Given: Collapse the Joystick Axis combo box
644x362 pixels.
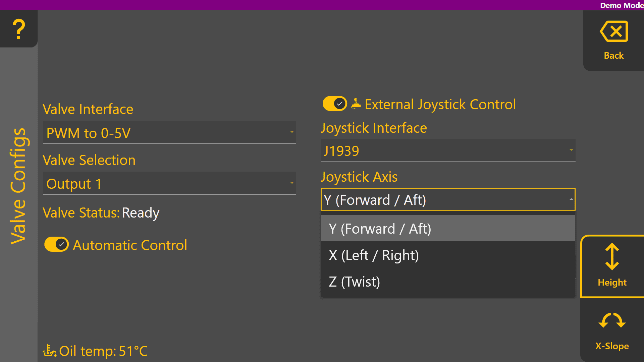Looking at the screenshot, I should (448, 199).
